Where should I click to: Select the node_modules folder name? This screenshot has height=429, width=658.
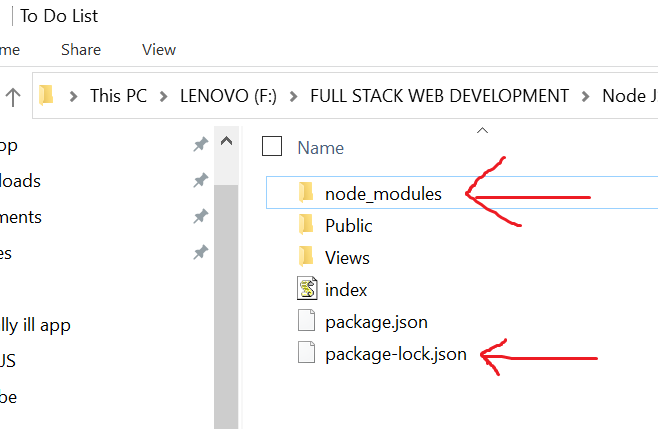click(383, 194)
